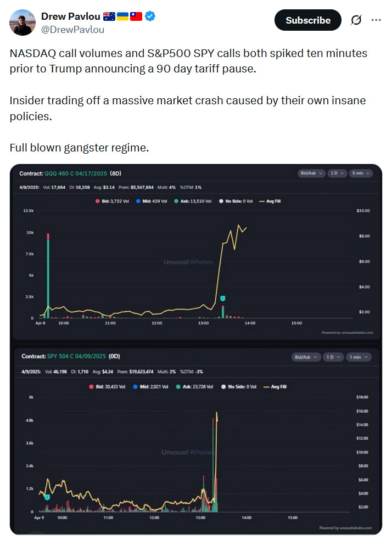Click the tall green volume bar on QQQ chart
Viewport: 392px width, 545px height.
pos(48,276)
